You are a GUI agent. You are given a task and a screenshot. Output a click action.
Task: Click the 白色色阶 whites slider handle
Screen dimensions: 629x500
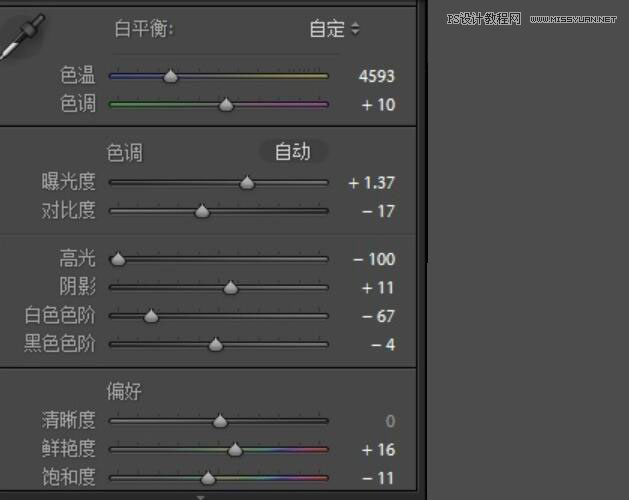tap(151, 317)
